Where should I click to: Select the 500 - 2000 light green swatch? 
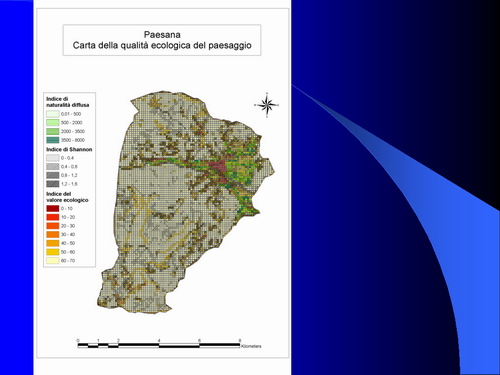point(53,123)
